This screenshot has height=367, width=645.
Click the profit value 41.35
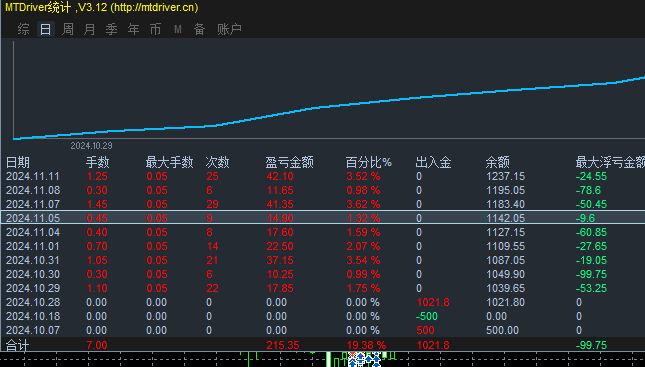[280, 204]
